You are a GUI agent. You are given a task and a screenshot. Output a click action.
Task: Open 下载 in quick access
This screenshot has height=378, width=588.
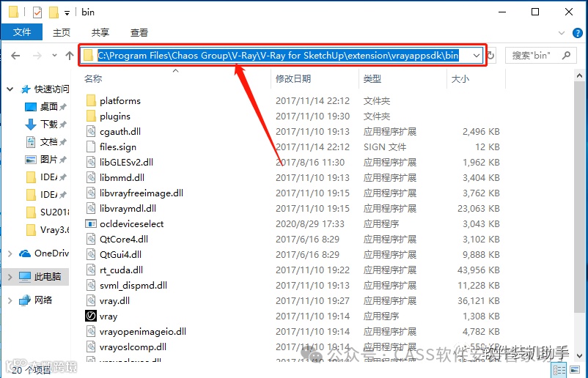pyautogui.click(x=48, y=125)
